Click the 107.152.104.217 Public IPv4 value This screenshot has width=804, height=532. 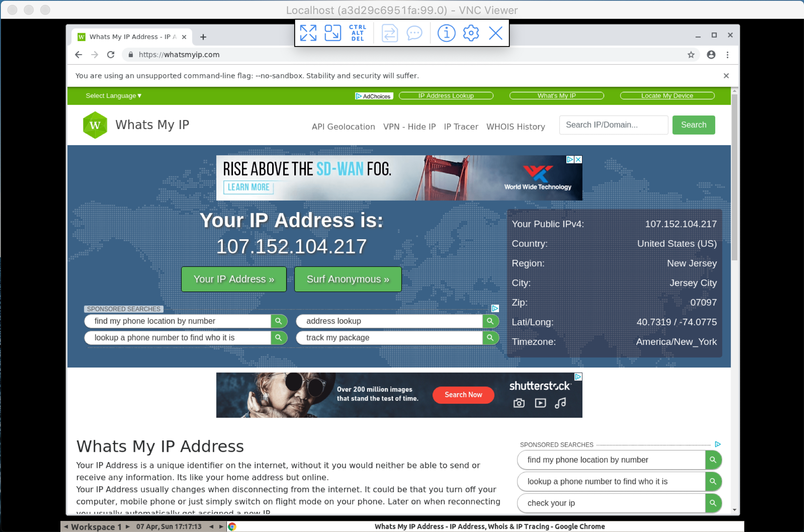[681, 224]
